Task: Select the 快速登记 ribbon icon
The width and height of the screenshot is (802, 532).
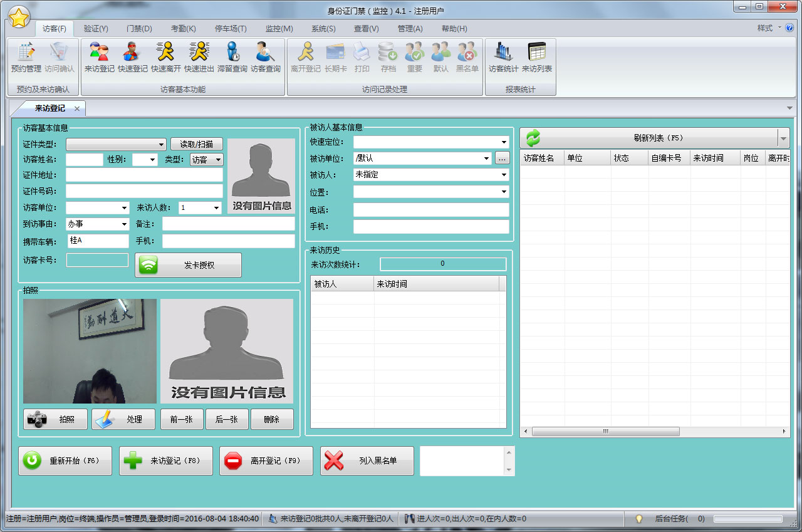Action: click(132, 58)
